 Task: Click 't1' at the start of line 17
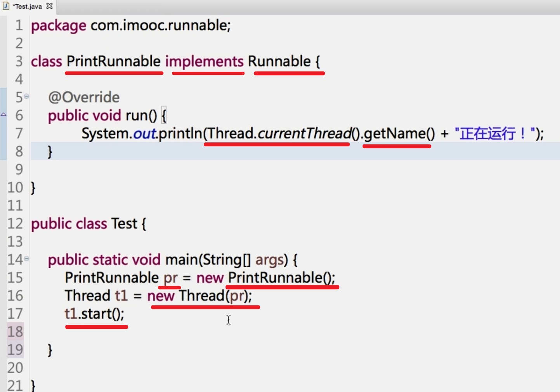(x=71, y=314)
